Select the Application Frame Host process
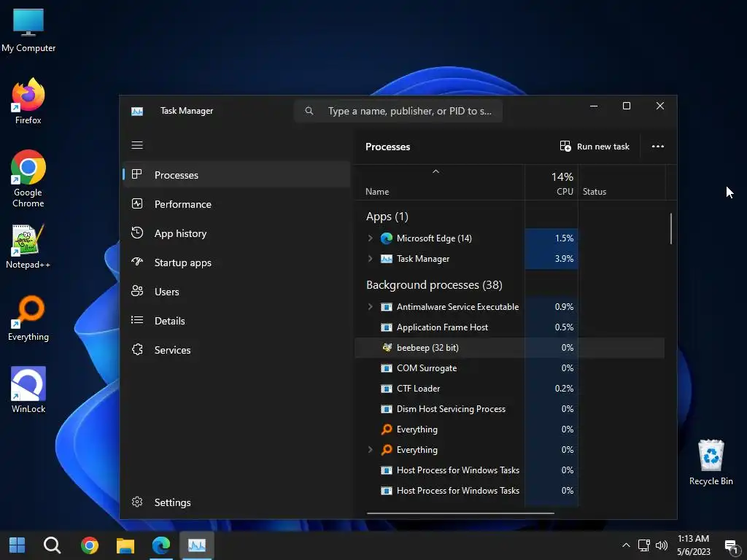 [509, 327]
